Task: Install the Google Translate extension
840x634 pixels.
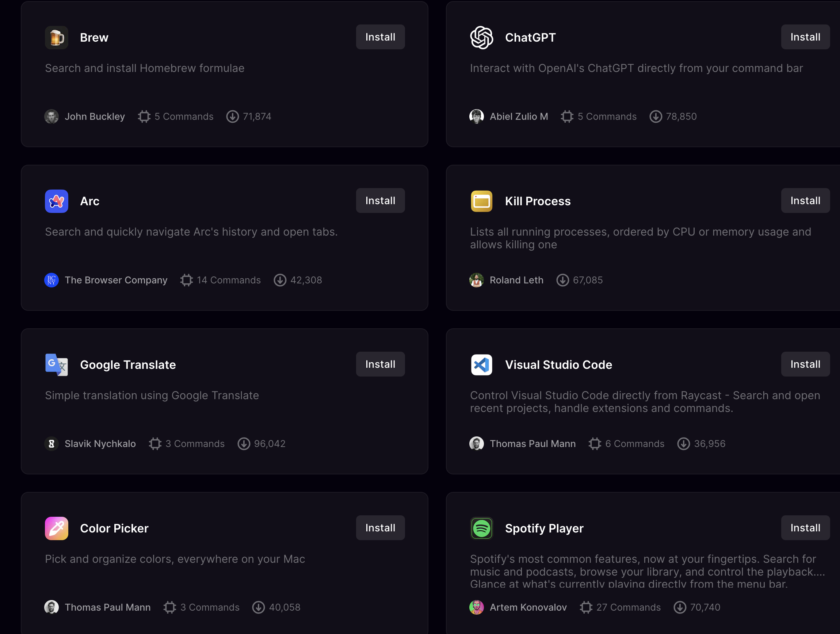Action: click(380, 364)
